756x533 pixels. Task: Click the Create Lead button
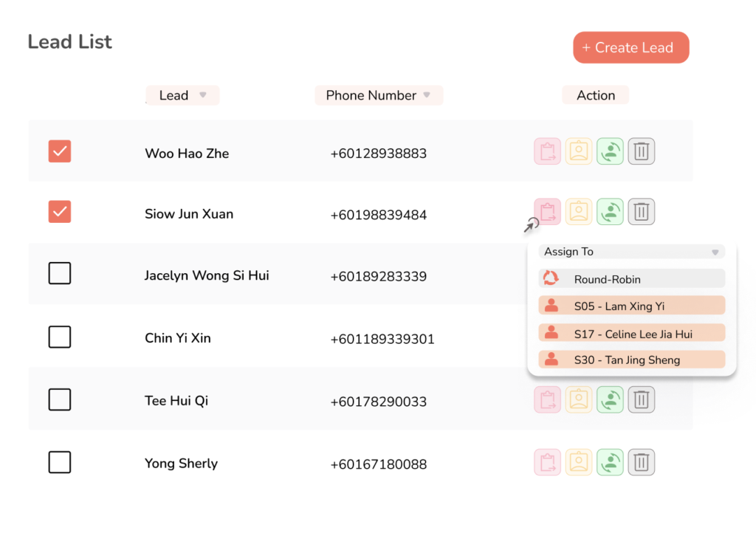point(630,48)
